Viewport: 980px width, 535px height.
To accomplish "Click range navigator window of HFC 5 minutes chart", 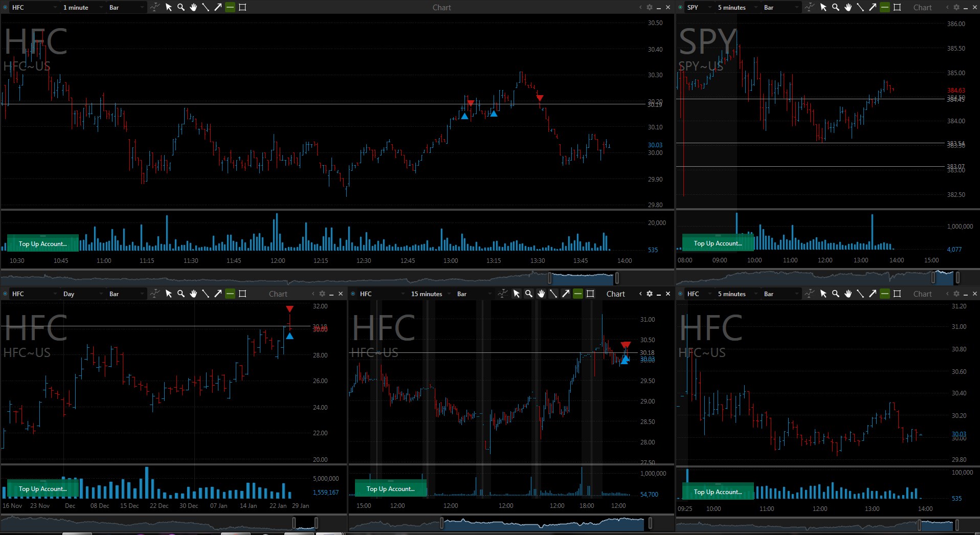I will pos(938,524).
